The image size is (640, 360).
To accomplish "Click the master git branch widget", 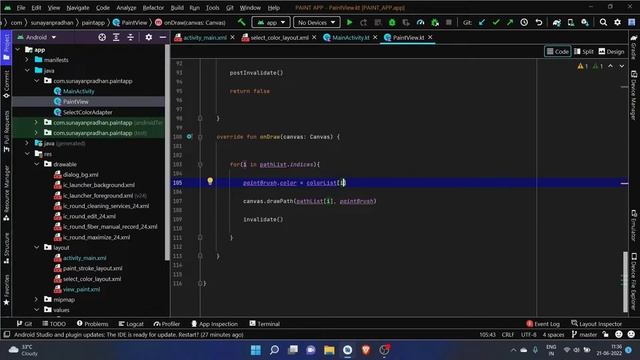I will tap(584, 335).
